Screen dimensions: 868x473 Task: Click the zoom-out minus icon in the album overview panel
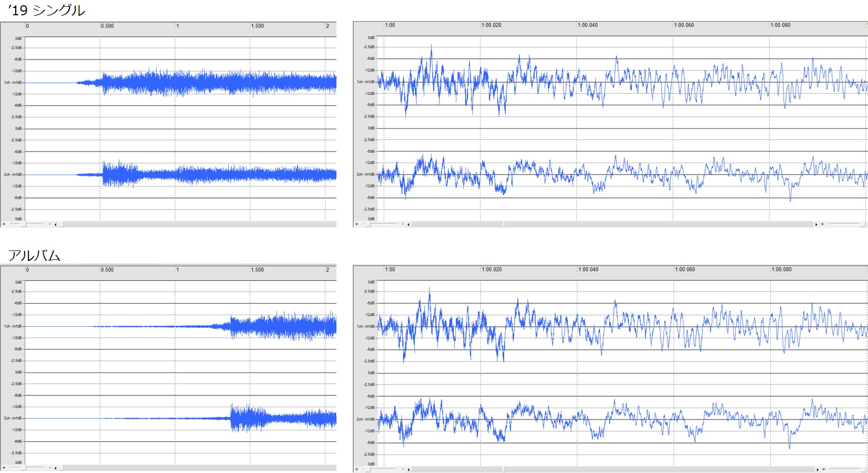(x=50, y=467)
